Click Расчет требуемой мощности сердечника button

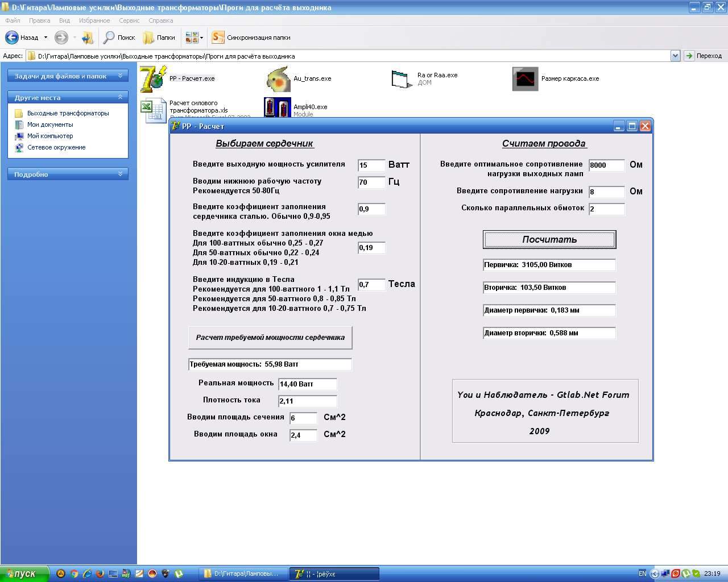[270, 338]
